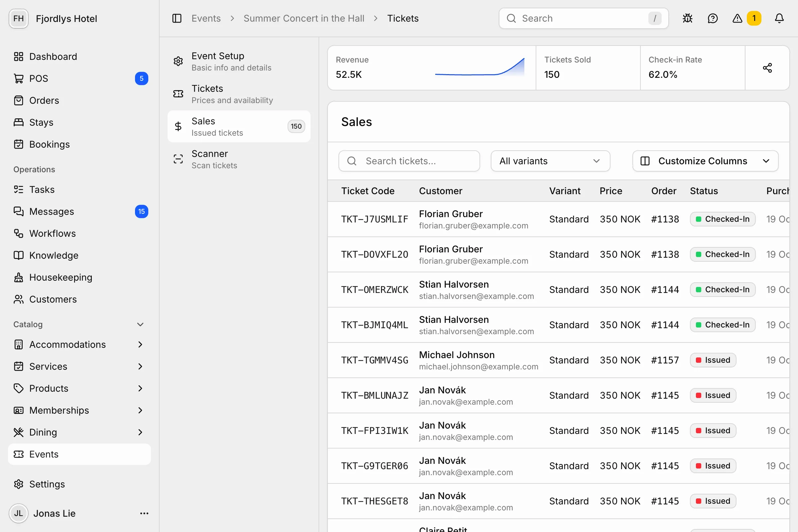Open Knowledge section
Image resolution: width=798 pixels, height=532 pixels.
(79, 255)
